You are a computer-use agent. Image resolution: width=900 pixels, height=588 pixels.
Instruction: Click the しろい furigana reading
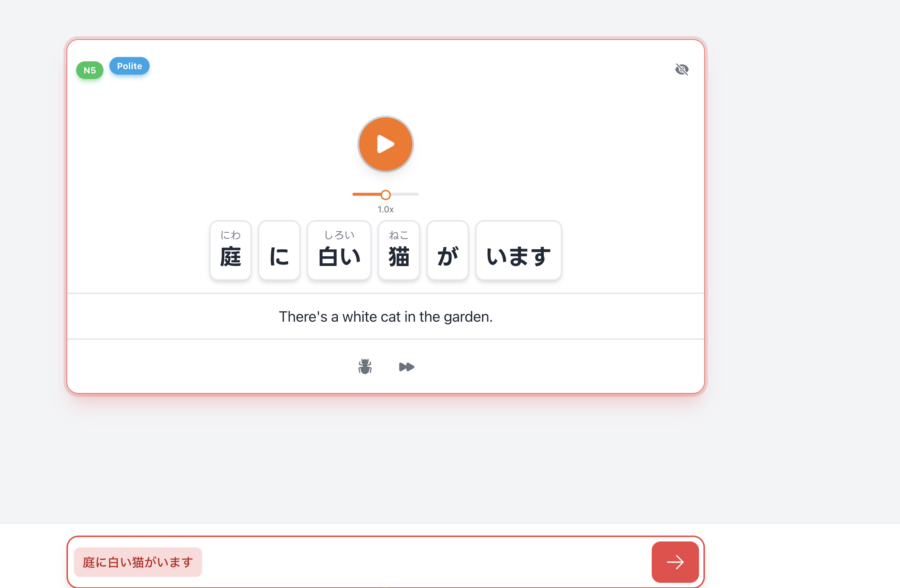coord(339,235)
